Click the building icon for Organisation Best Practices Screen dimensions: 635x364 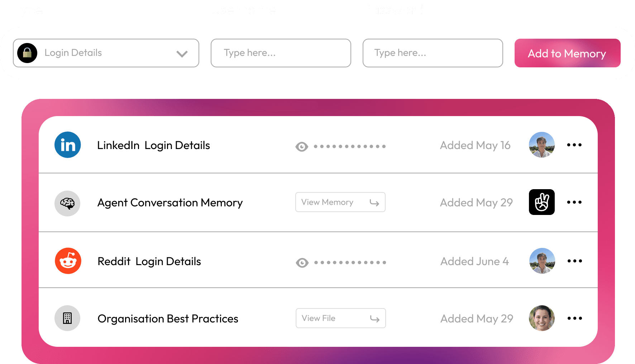[x=67, y=318]
